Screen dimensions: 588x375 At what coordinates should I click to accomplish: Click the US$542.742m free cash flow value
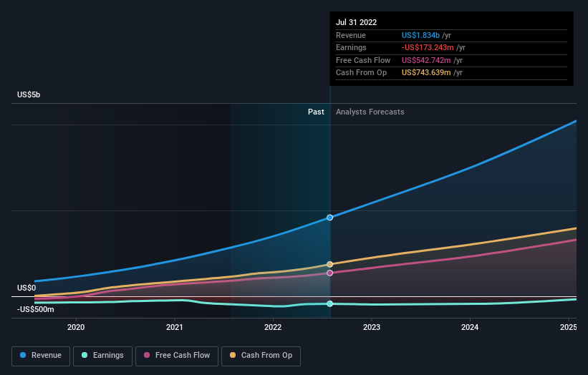point(426,60)
